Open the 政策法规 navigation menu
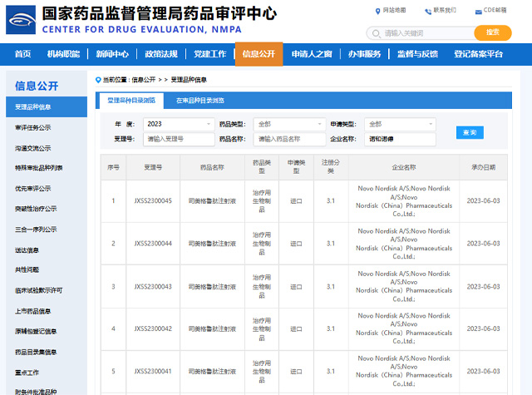Image resolution: width=532 pixels, height=395 pixels. click(x=160, y=54)
